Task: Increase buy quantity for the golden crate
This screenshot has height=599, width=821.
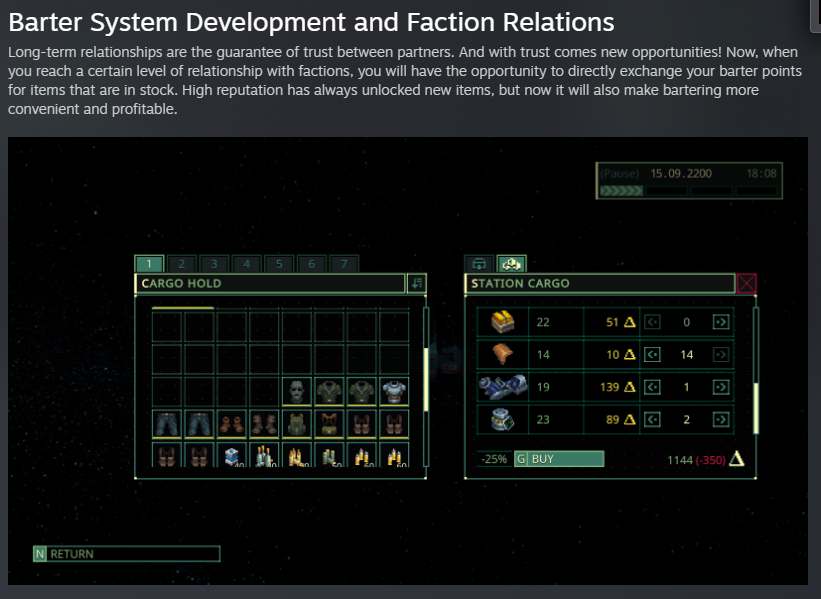Action: 721,322
